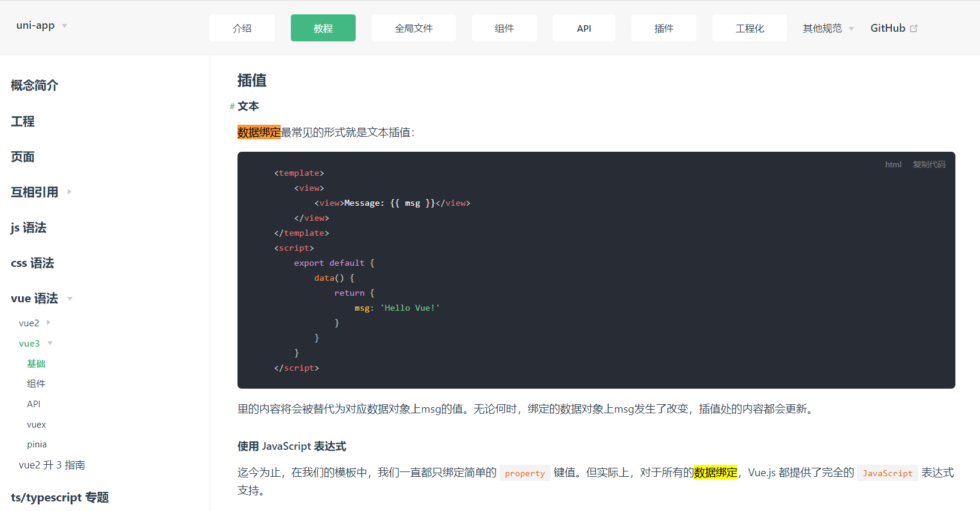
Task: Open vuex page in sidebar
Action: (37, 424)
